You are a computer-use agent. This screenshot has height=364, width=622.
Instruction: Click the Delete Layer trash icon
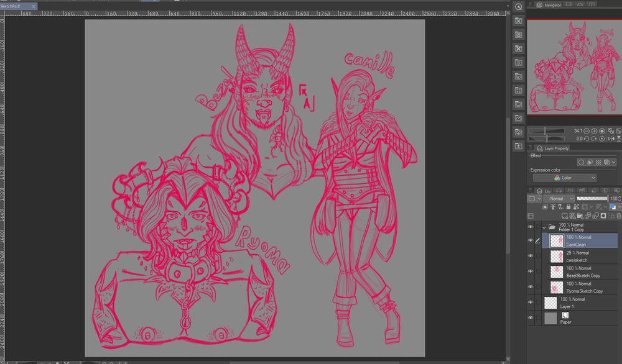618,216
